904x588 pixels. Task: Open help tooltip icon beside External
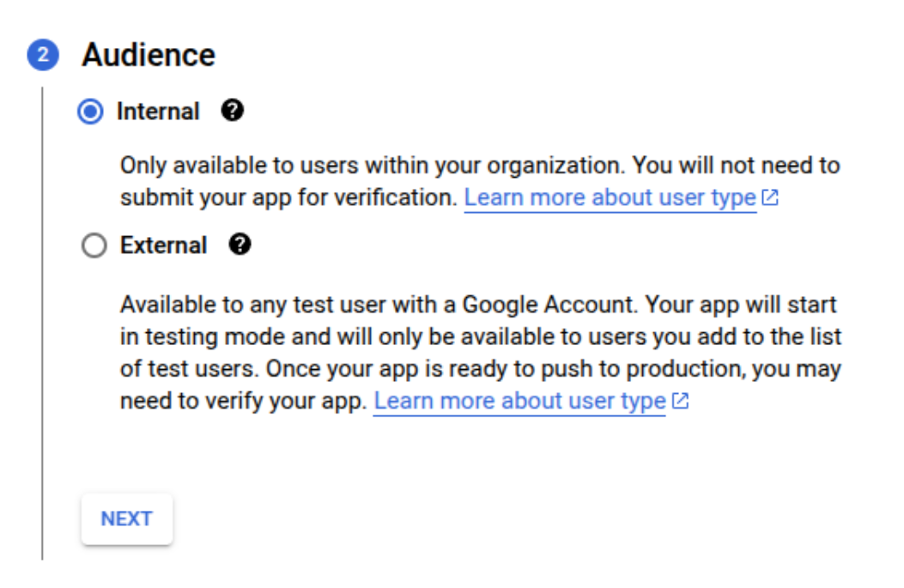[240, 245]
